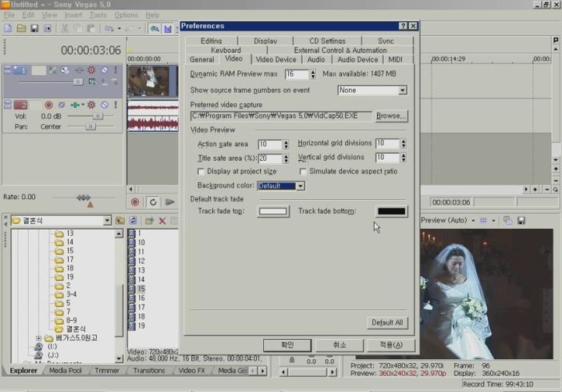
Task: Open the Explorer folder path dropdown
Action: coord(107,220)
